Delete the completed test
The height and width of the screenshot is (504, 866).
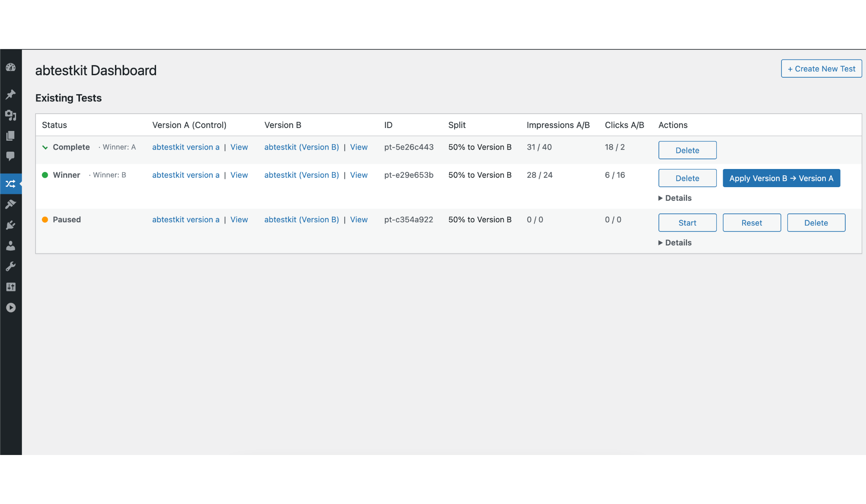pos(687,150)
